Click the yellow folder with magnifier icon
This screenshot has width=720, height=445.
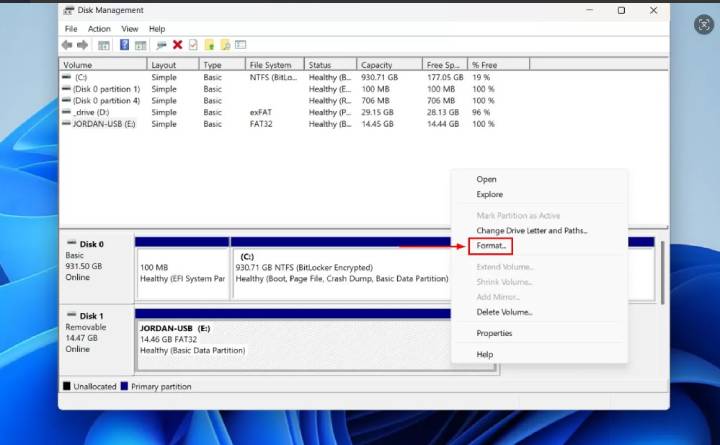click(225, 45)
